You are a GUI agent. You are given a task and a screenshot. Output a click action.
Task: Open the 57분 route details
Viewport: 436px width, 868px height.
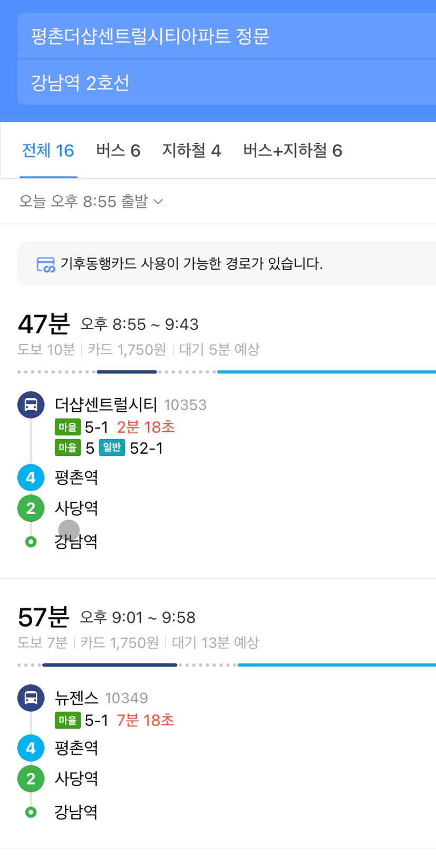[x=218, y=713]
